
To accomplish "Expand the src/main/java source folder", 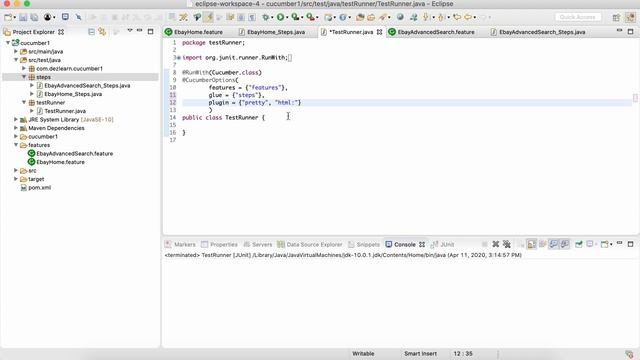I will 16,51.
